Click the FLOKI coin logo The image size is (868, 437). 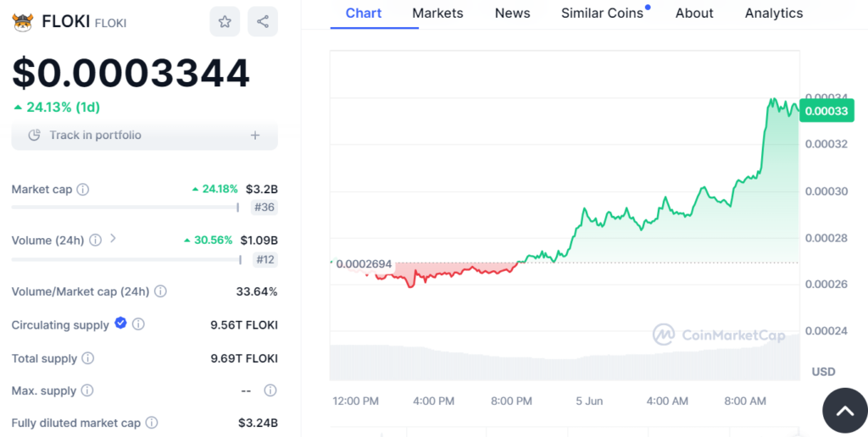click(23, 22)
